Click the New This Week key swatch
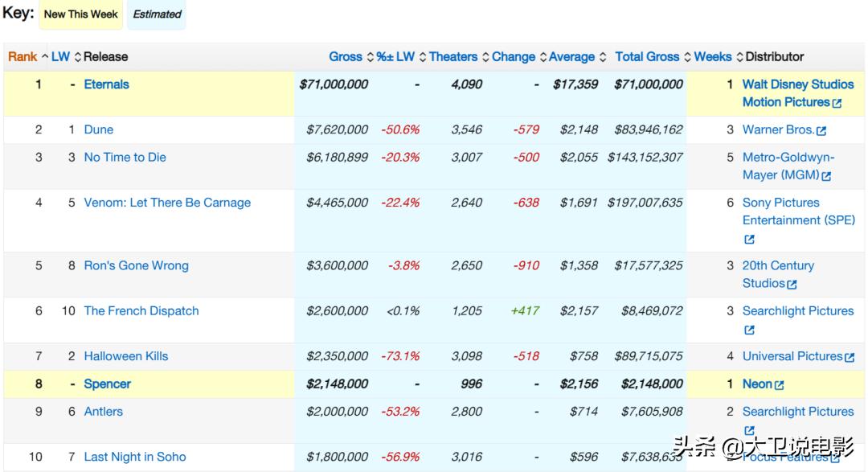This screenshot has width=868, height=472. coord(80,14)
